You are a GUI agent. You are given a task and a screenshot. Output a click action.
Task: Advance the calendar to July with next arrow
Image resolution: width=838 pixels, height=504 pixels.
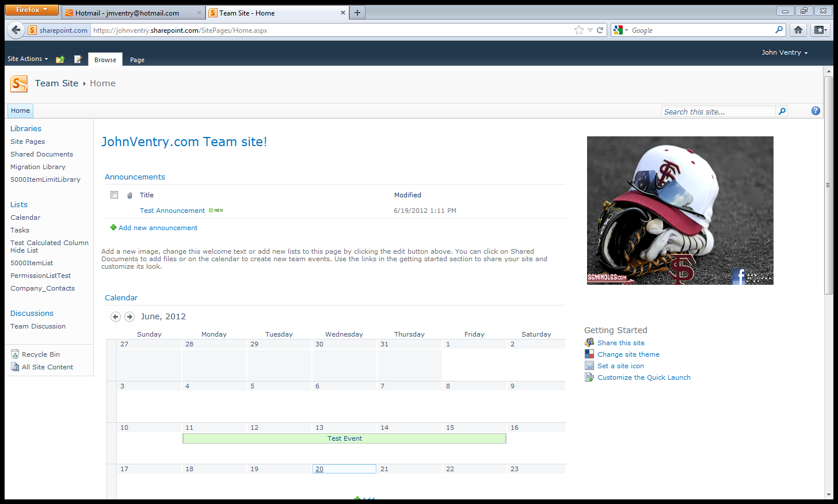click(129, 316)
